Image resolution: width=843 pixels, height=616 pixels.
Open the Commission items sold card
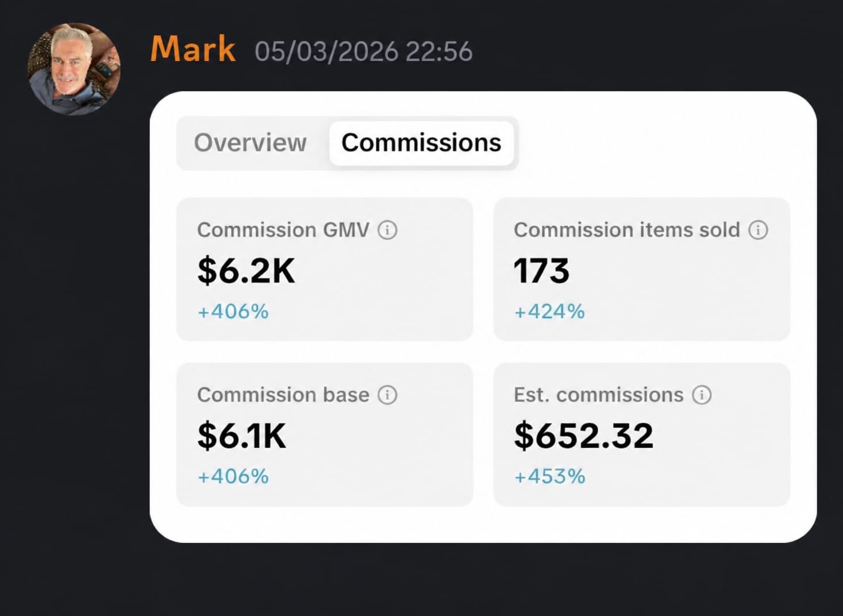[x=642, y=269]
